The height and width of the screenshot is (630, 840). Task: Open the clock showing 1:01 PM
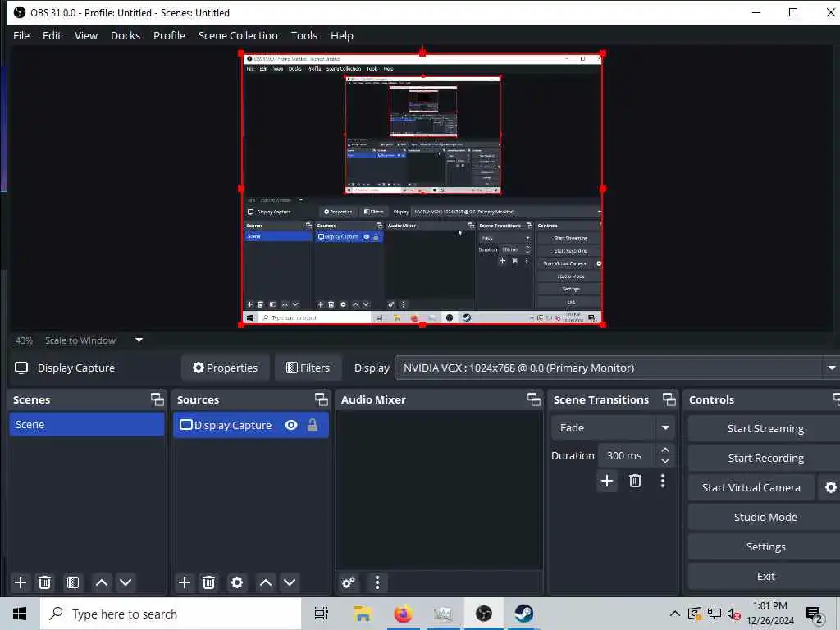tap(769, 614)
